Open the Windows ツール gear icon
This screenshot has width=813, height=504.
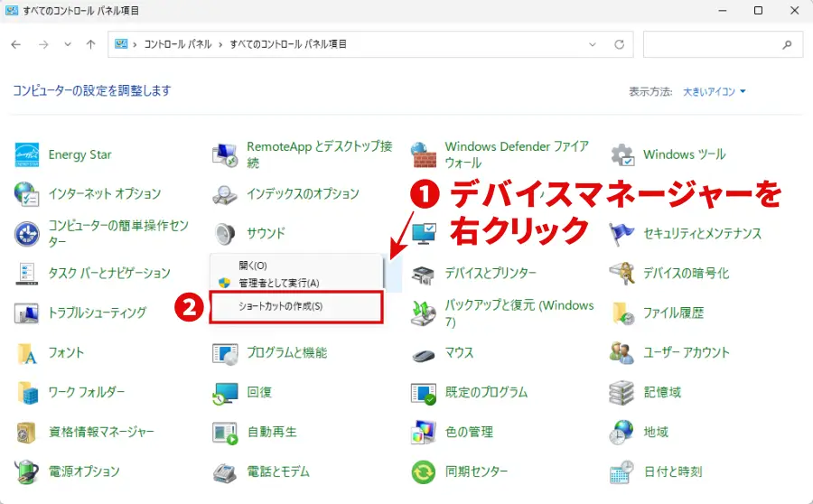(x=621, y=154)
